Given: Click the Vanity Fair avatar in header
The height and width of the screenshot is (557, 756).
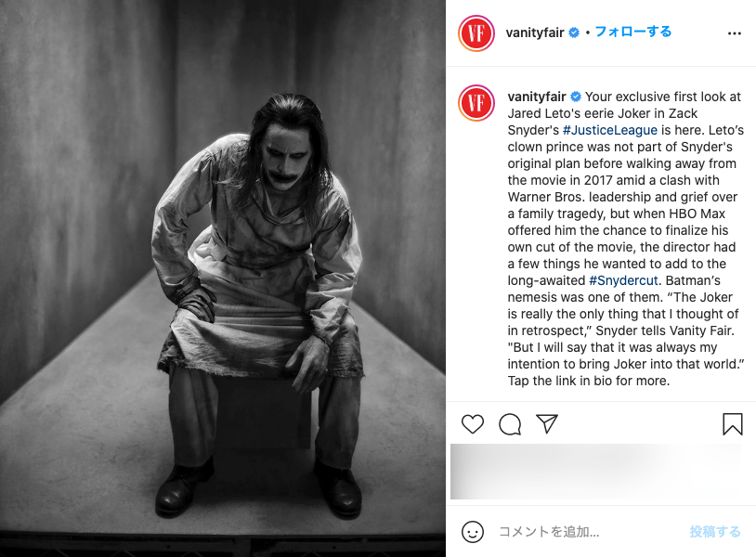Looking at the screenshot, I should (476, 33).
